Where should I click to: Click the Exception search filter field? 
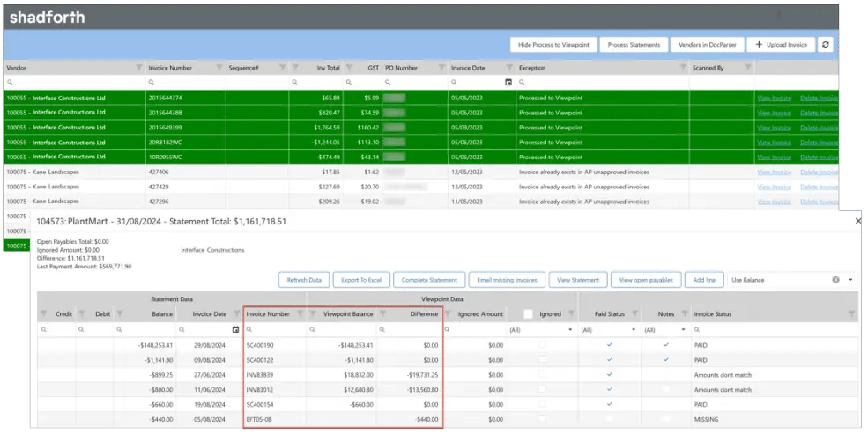pyautogui.click(x=602, y=83)
